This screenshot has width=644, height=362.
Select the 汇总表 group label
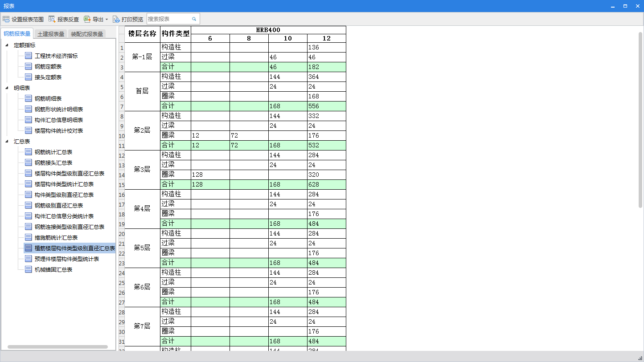click(x=22, y=141)
